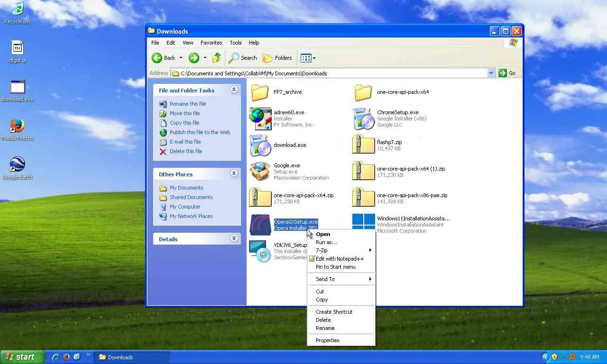Screen dimensions: 607x364
Task: Open the Views dropdown in toolbar
Action: [308, 58]
